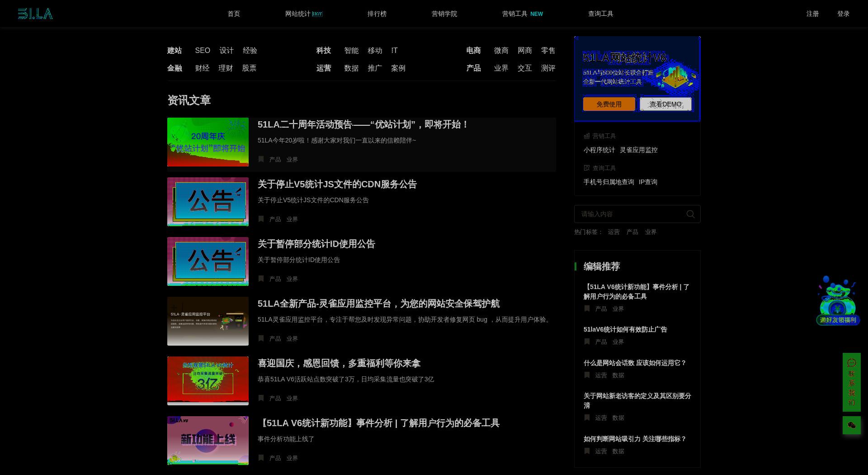The height and width of the screenshot is (475, 868).
Task: Select the 移动 category
Action: (375, 50)
